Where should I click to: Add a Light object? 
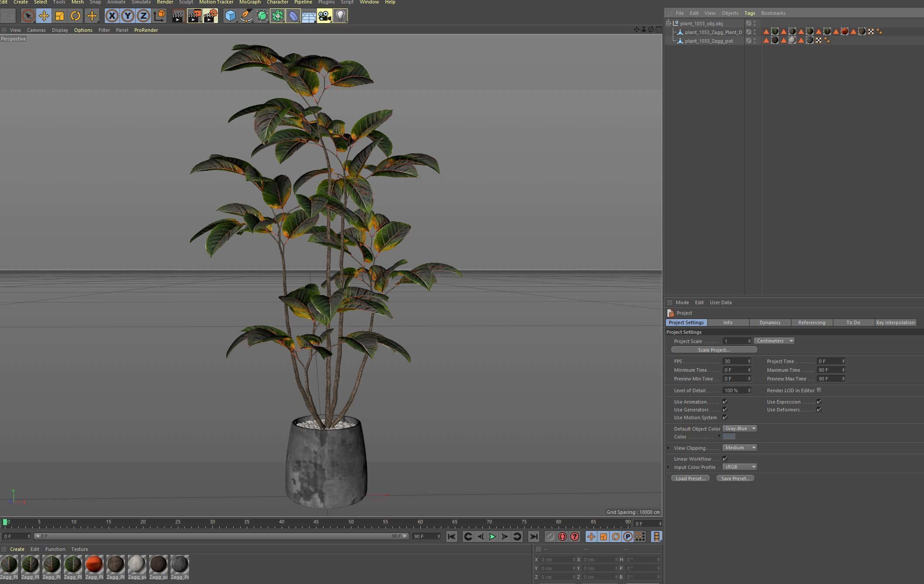tap(340, 16)
